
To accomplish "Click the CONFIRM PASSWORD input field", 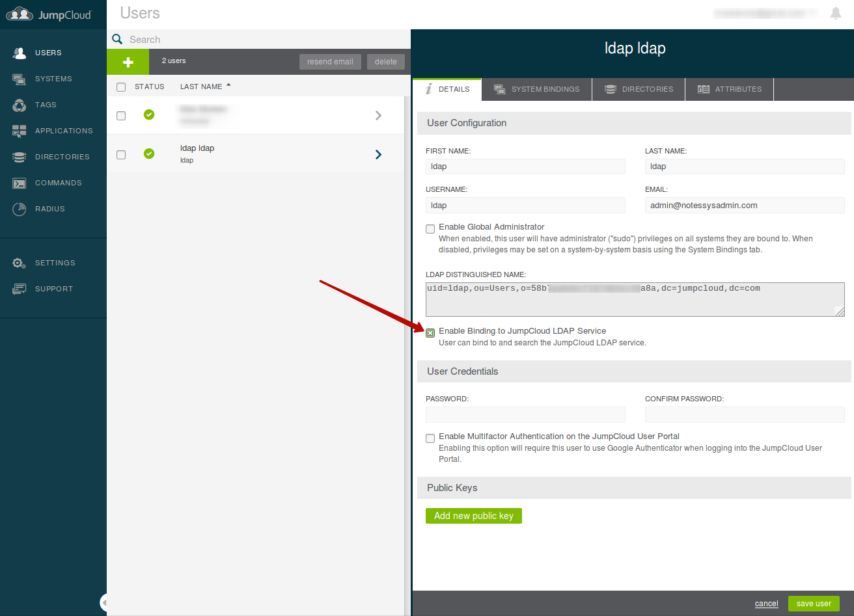I will tap(745, 414).
